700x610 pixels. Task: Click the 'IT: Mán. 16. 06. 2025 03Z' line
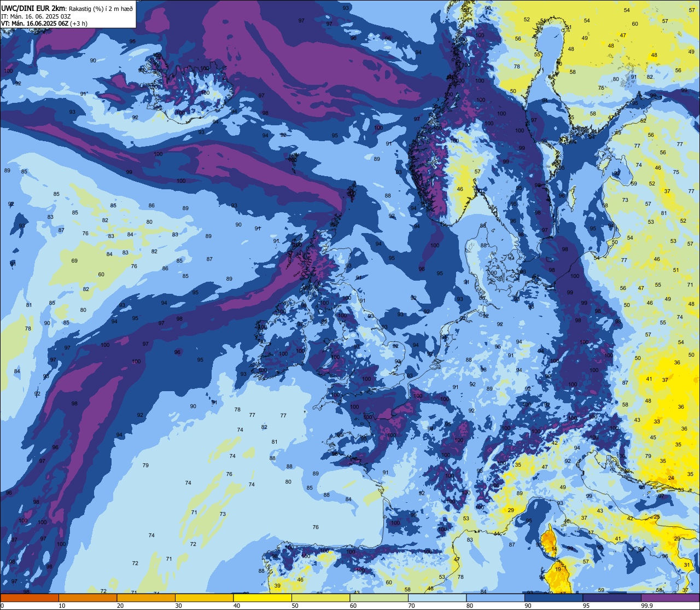[x=36, y=16]
